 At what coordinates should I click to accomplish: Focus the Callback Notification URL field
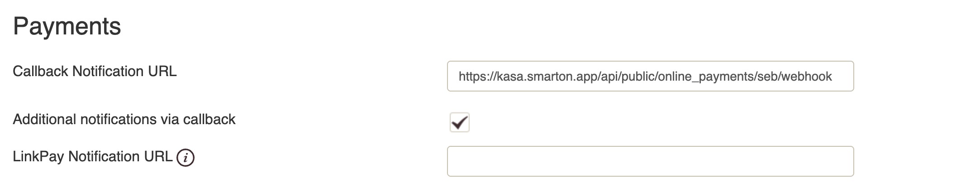click(x=650, y=76)
